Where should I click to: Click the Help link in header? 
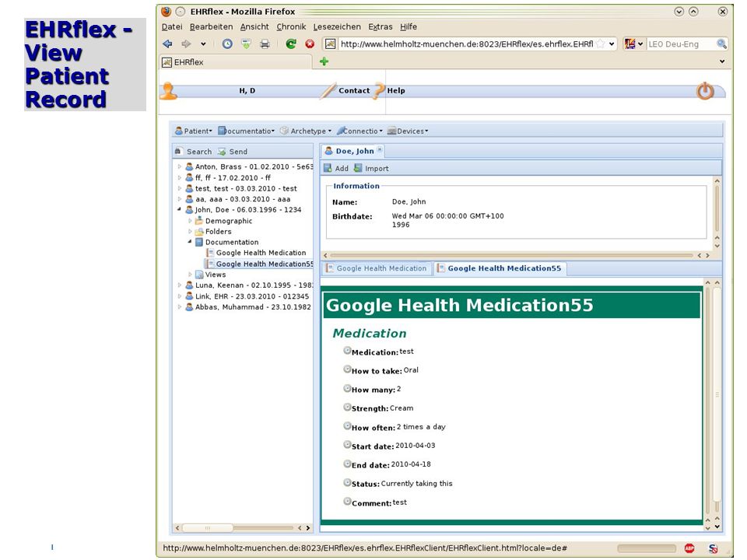(x=396, y=90)
